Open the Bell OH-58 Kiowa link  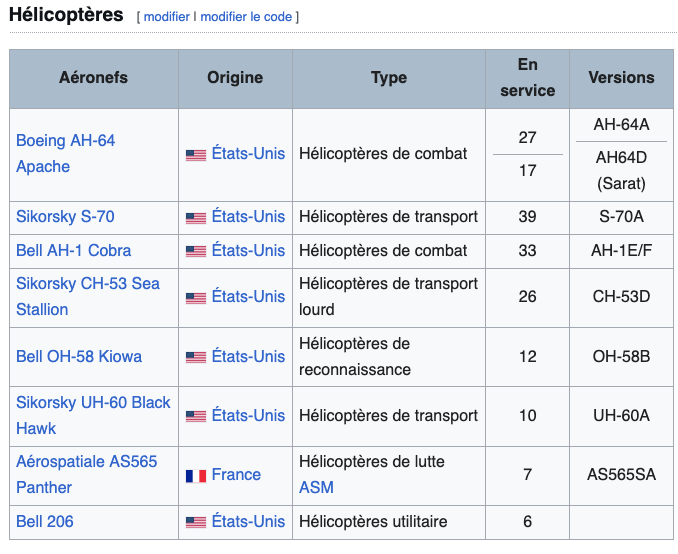pyautogui.click(x=79, y=357)
